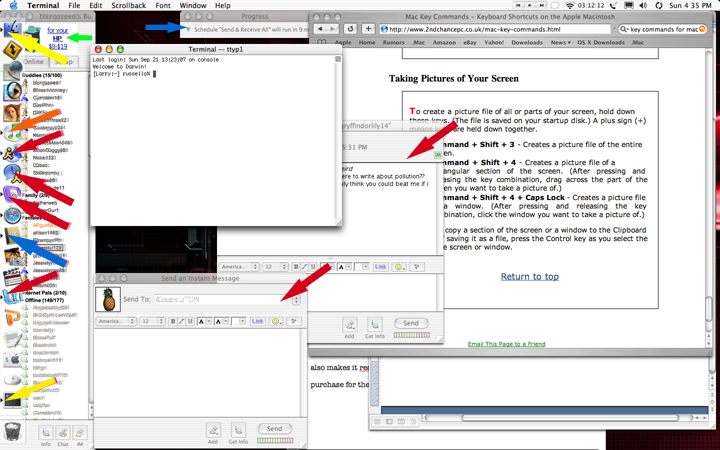720x450 pixels.
Task: Click Add buddy icon in Send an Instant Message window
Action: pyautogui.click(x=213, y=431)
